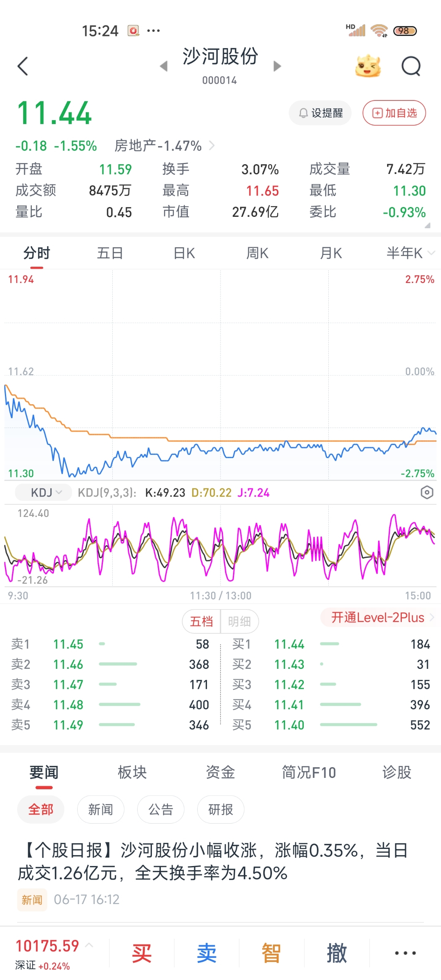
Task: Open the 个股日报 news article headline
Action: (x=212, y=862)
